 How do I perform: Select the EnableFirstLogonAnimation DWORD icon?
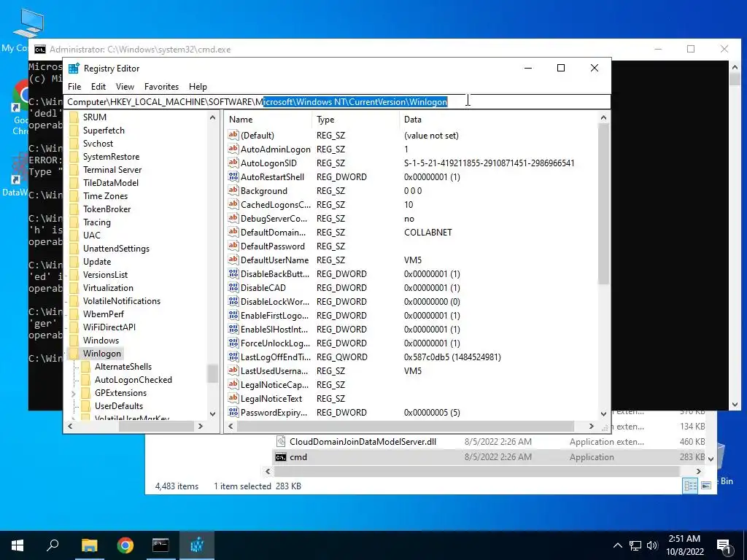click(233, 315)
